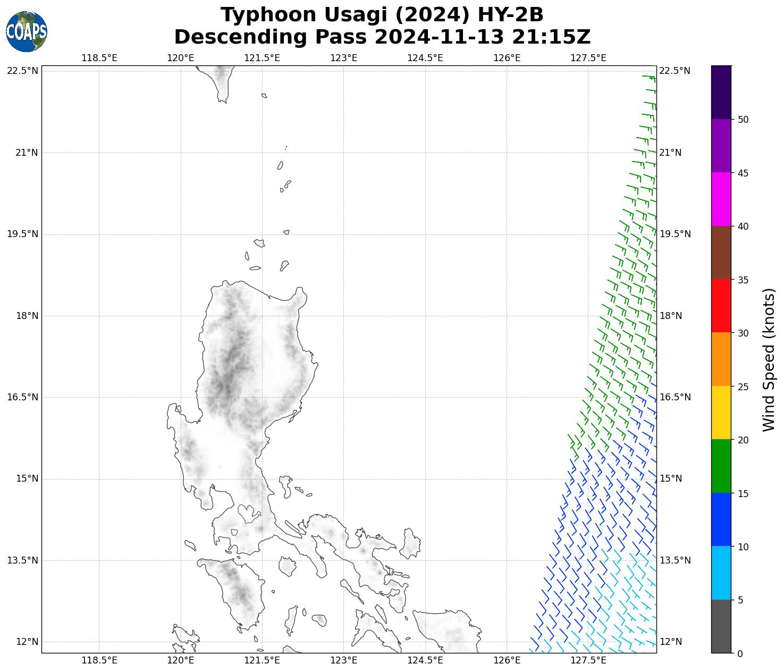Click the red 30–35 knots color band
Viewport: 784px width, 672px height.
(x=721, y=306)
